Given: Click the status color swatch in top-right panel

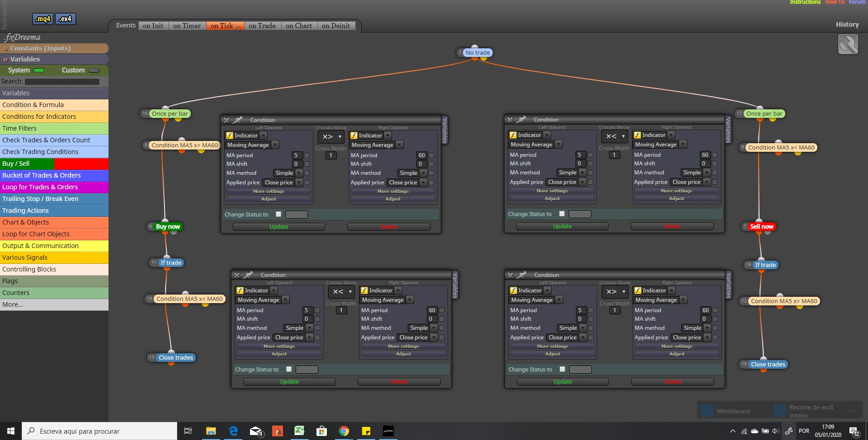Looking at the screenshot, I should click(x=580, y=214).
